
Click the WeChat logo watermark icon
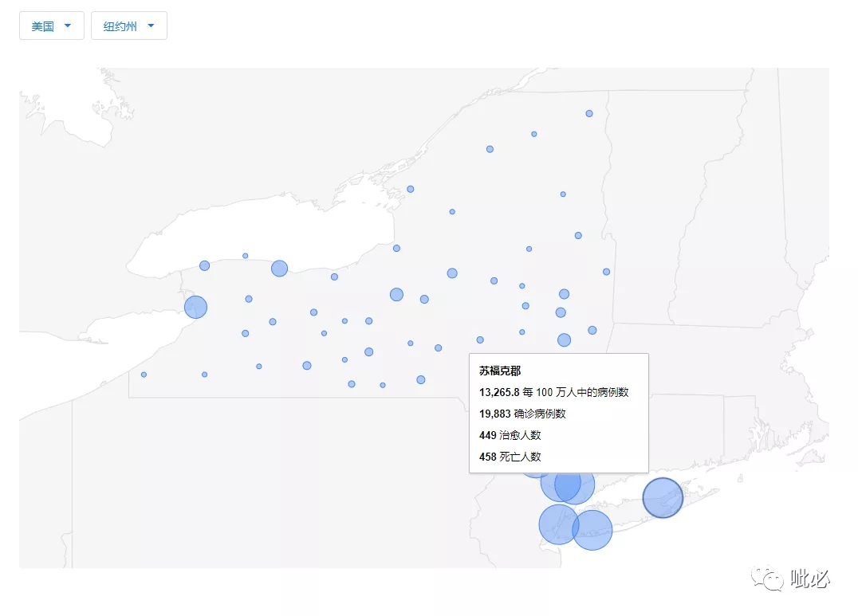click(x=767, y=578)
